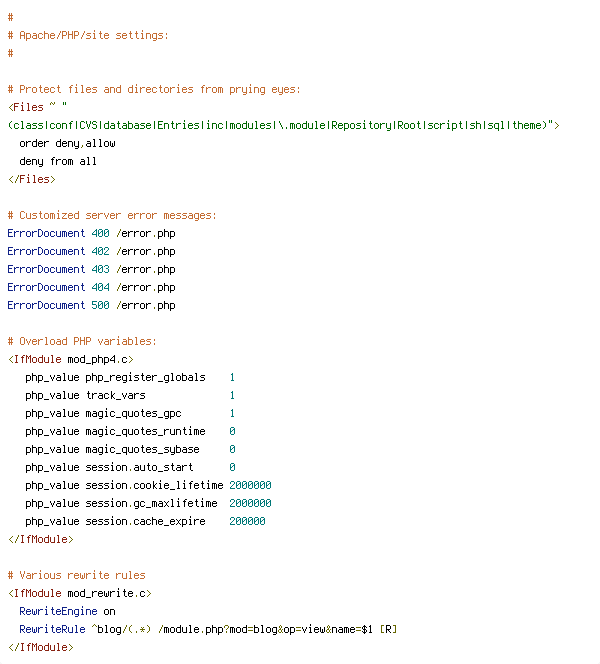The height and width of the screenshot is (664, 600).
Task: Click the ErrorDocument 404 line
Action: 91,287
